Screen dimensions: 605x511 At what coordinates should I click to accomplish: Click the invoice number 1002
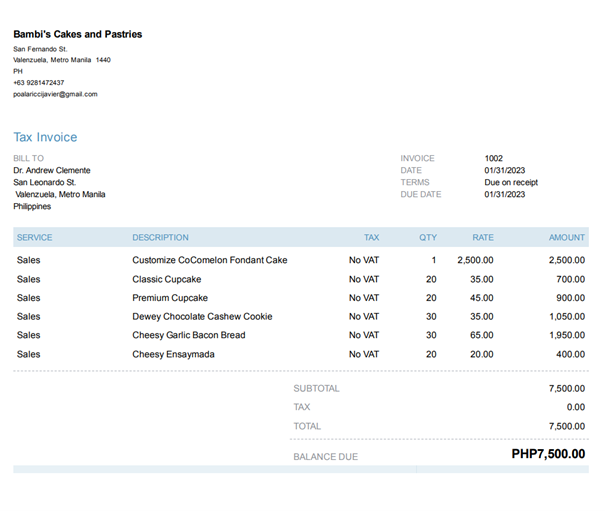pyautogui.click(x=493, y=158)
